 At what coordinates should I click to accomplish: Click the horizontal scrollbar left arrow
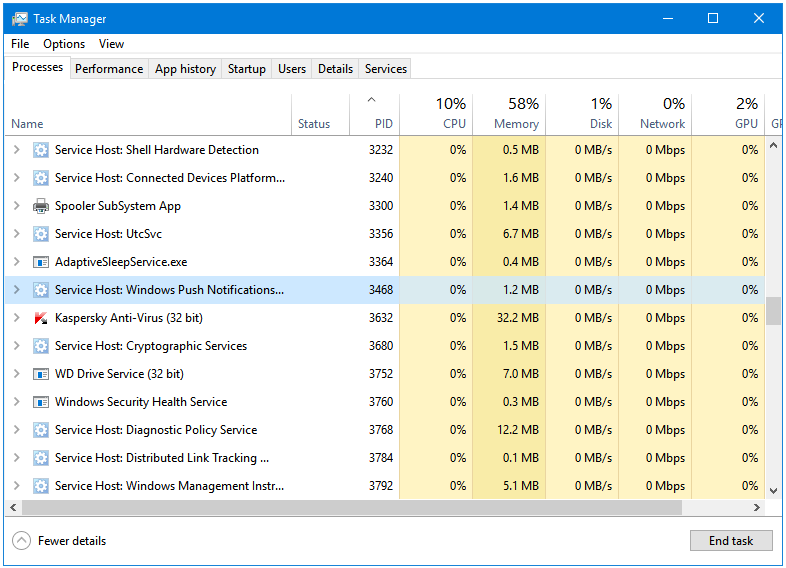tap(13, 507)
